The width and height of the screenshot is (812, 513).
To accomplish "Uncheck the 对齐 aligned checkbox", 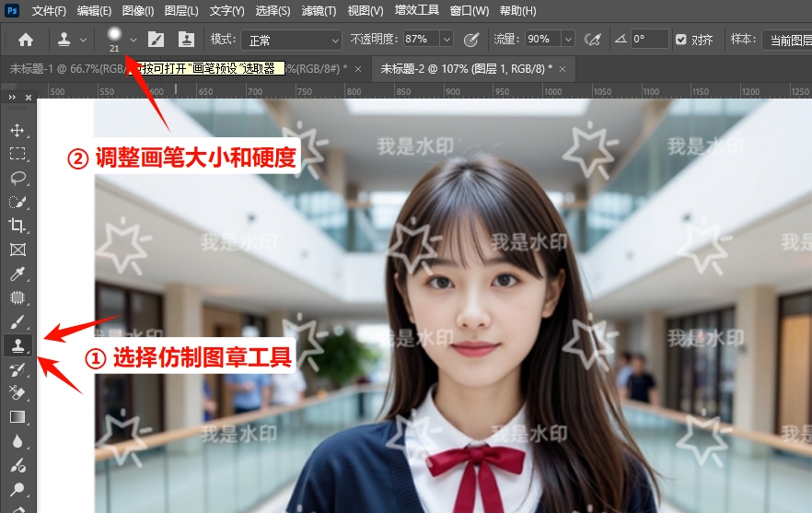I will tap(681, 40).
